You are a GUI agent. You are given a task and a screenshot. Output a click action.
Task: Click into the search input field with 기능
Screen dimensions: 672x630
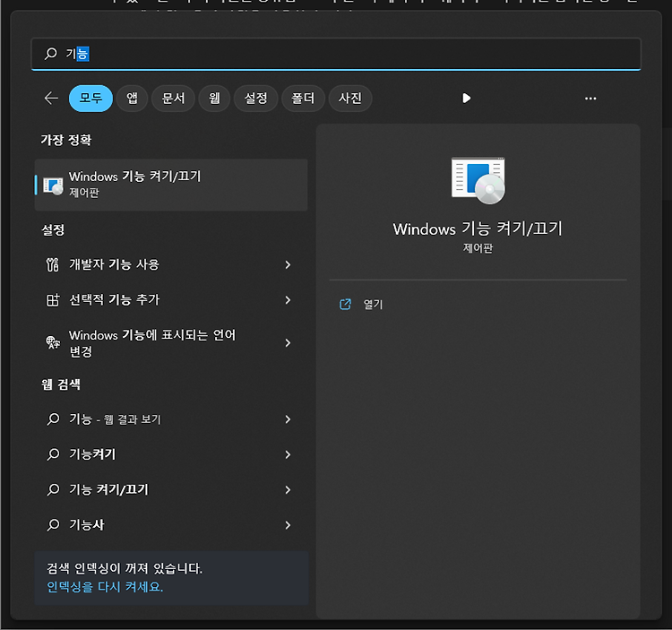[x=336, y=54]
